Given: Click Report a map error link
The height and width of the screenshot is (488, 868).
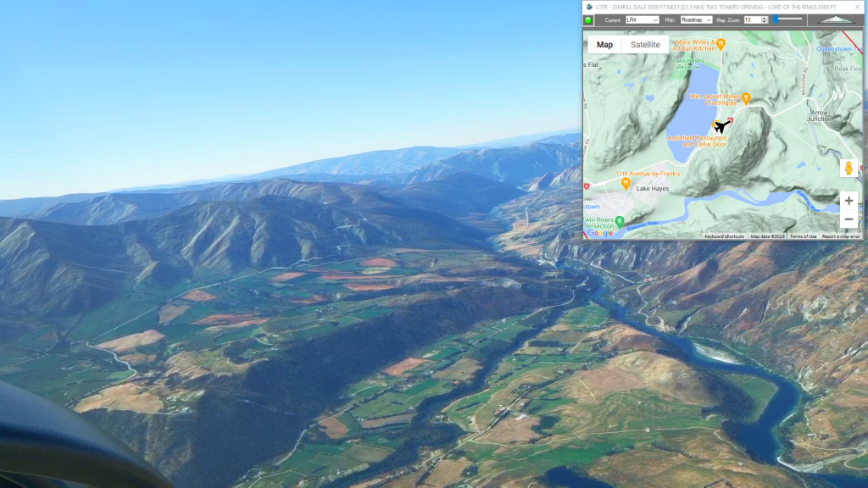Looking at the screenshot, I should (841, 236).
